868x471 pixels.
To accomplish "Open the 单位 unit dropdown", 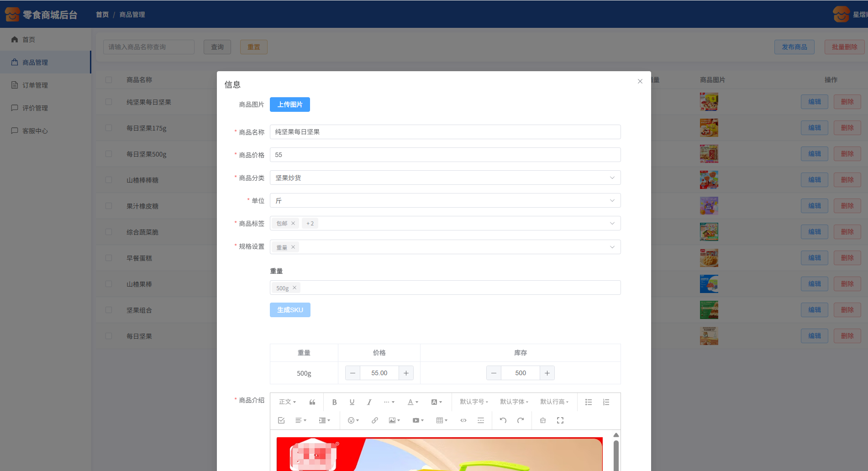I will point(445,200).
